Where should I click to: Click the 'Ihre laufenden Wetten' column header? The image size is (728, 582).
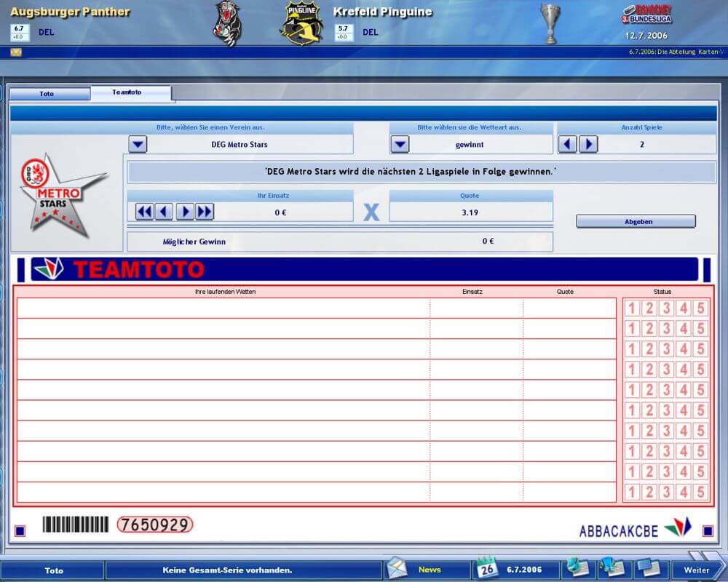pos(225,292)
